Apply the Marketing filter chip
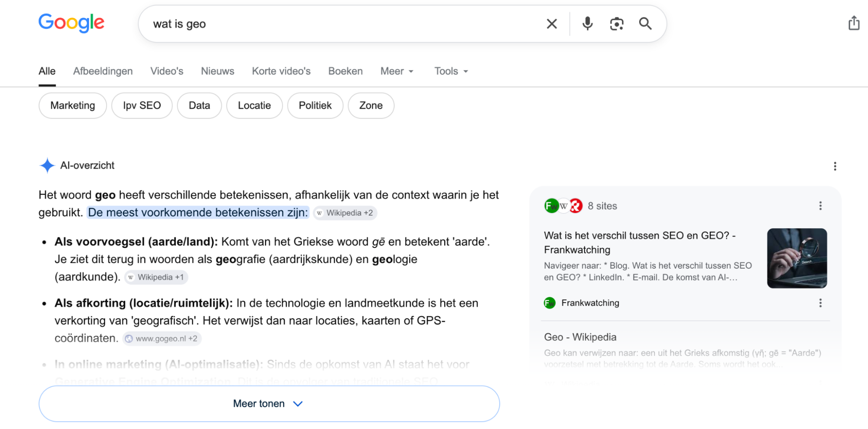 pos(73,106)
